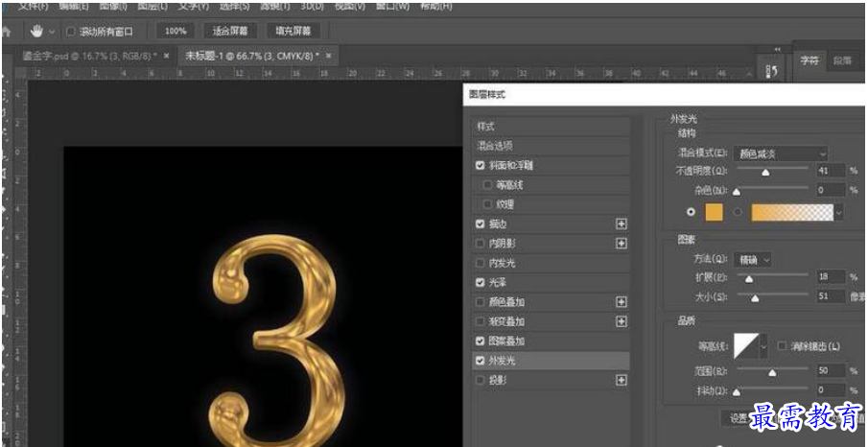Enable the 内阴影 effect checkbox

pyautogui.click(x=480, y=243)
